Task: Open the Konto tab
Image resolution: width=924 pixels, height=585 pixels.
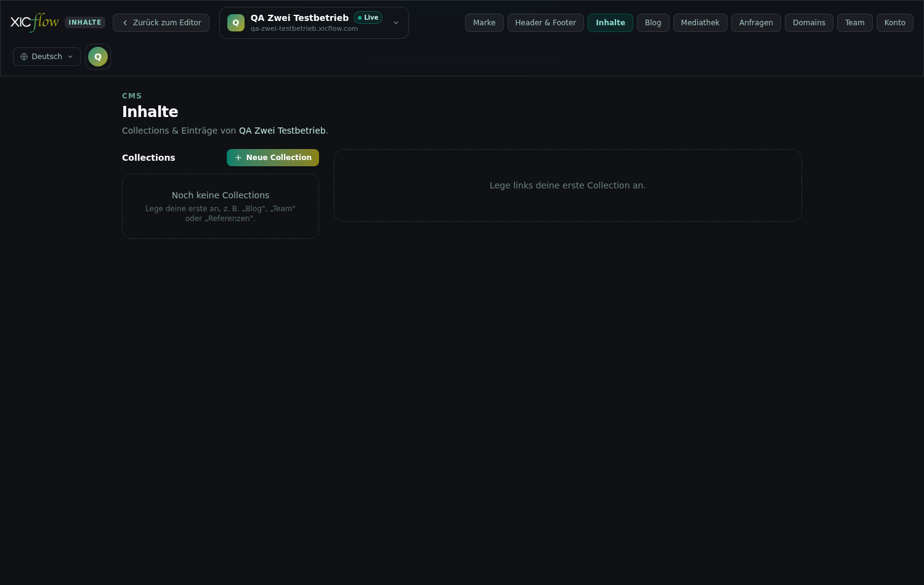Action: click(895, 23)
